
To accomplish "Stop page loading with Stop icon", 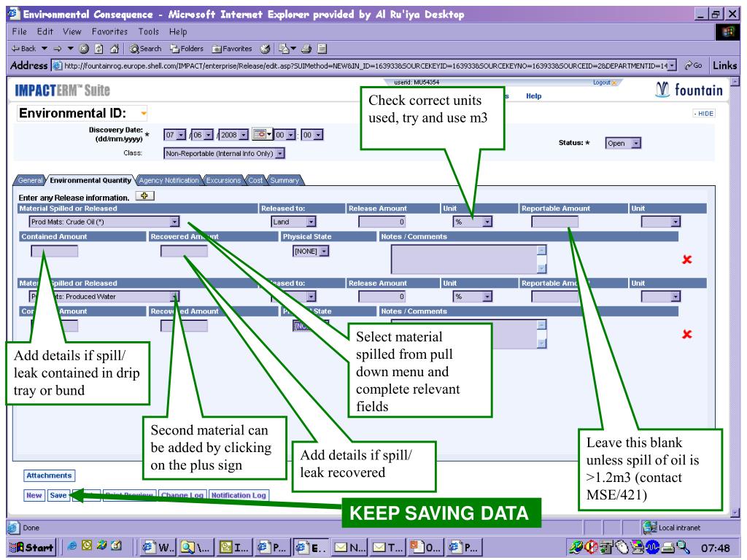I will 84,49.
